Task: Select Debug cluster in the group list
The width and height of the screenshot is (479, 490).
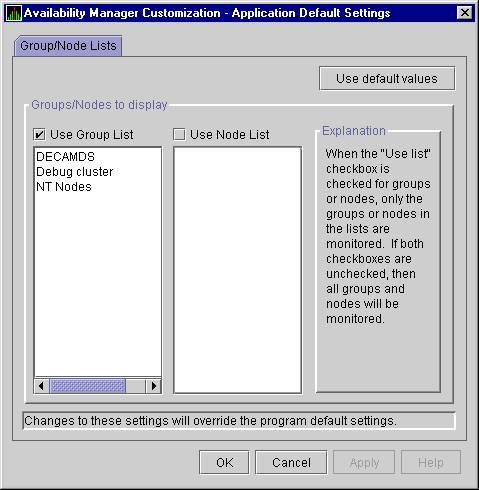Action: point(75,172)
